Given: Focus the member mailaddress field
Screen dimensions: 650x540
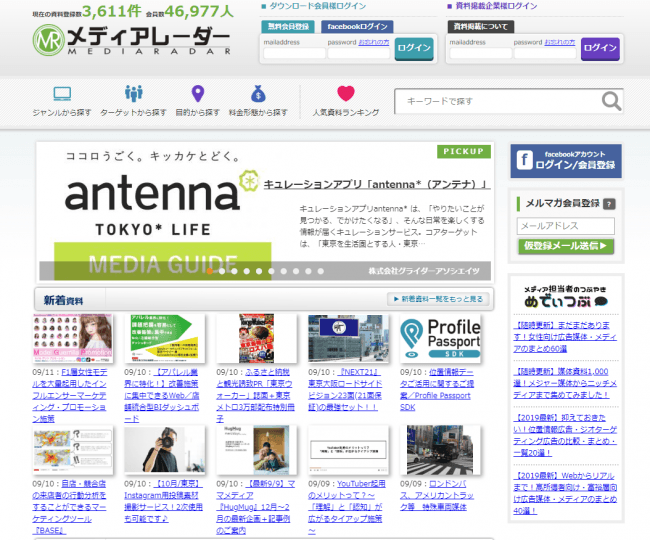Looking at the screenshot, I should click(294, 53).
